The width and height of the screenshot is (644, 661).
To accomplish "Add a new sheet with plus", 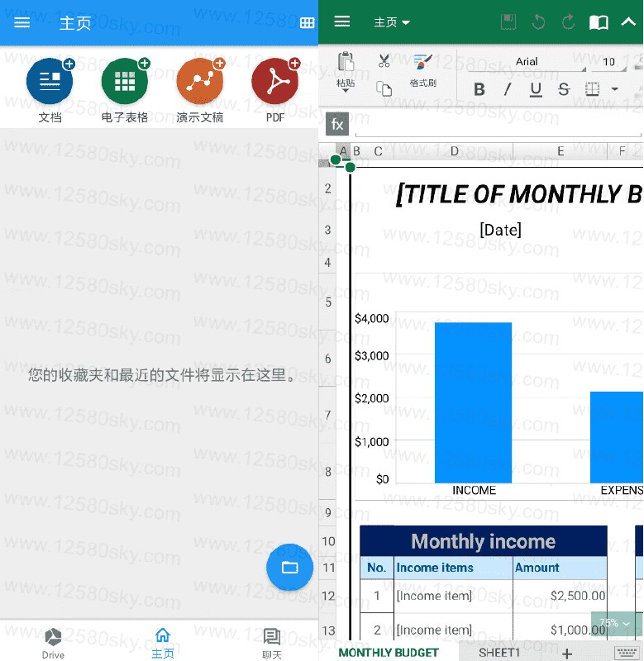I will click(x=567, y=654).
